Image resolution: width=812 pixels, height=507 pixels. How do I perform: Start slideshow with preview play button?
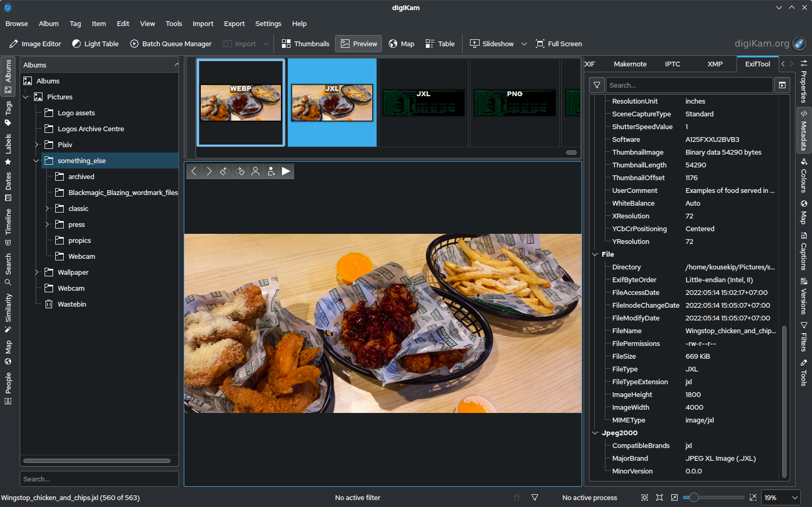(286, 171)
